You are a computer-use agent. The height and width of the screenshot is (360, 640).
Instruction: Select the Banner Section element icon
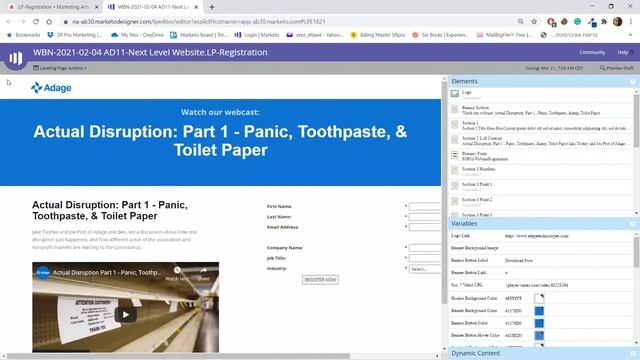455,109
